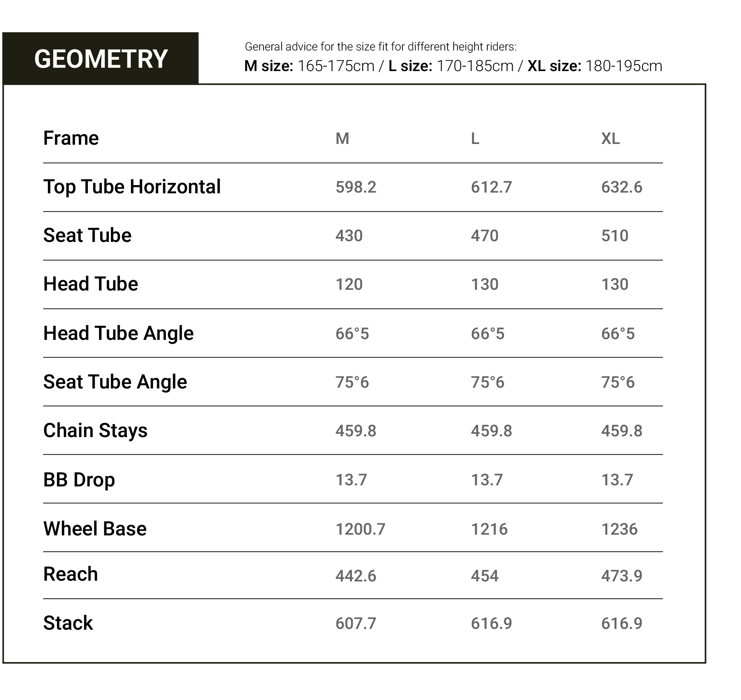Click the Stack row label
The image size is (741, 700).
pos(68,623)
